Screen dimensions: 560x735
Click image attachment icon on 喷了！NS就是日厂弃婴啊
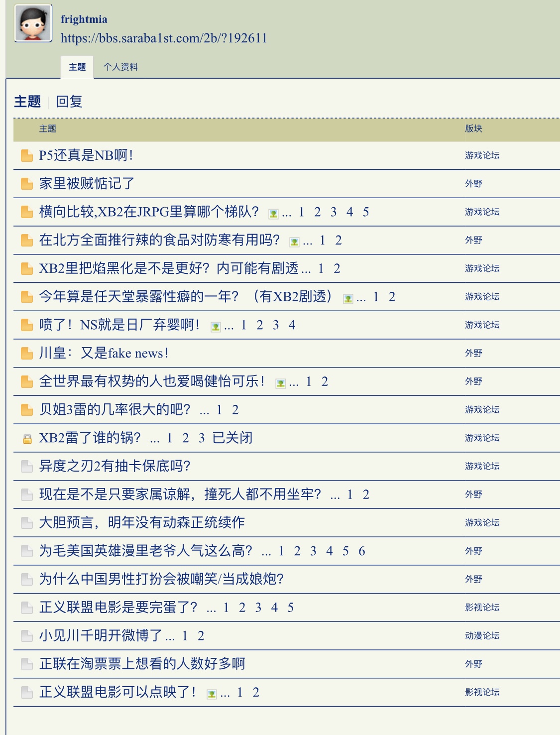click(216, 327)
